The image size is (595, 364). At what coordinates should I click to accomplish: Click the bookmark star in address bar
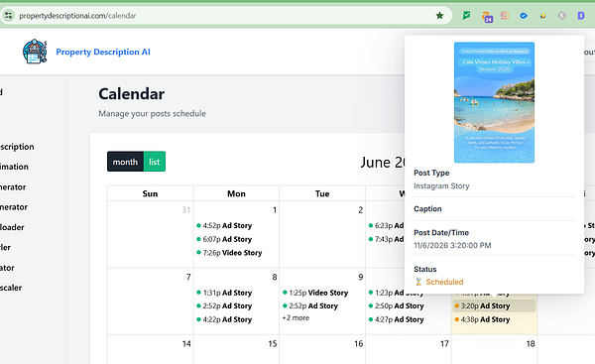pos(439,16)
